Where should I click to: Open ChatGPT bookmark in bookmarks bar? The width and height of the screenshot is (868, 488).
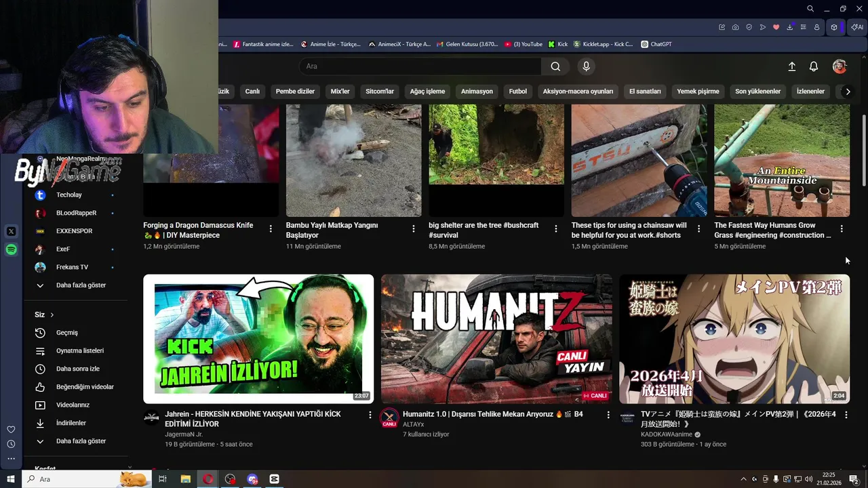(x=656, y=44)
